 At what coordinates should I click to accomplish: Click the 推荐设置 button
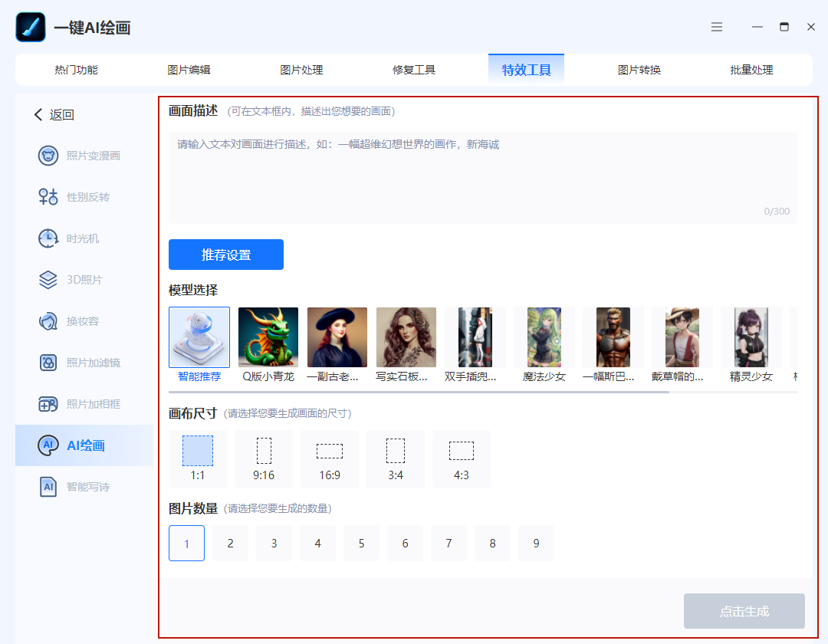[226, 255]
